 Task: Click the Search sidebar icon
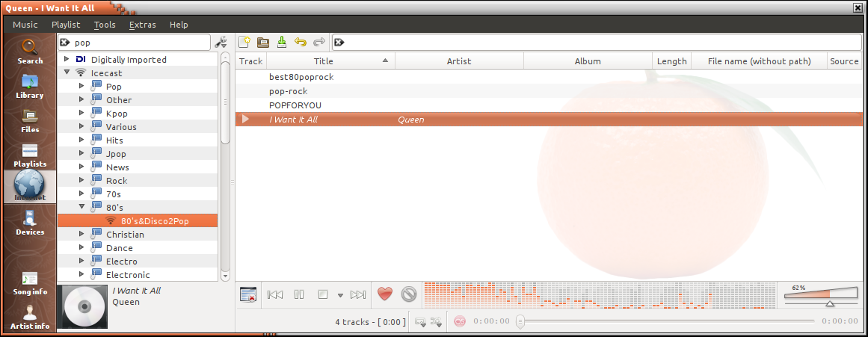[31, 52]
